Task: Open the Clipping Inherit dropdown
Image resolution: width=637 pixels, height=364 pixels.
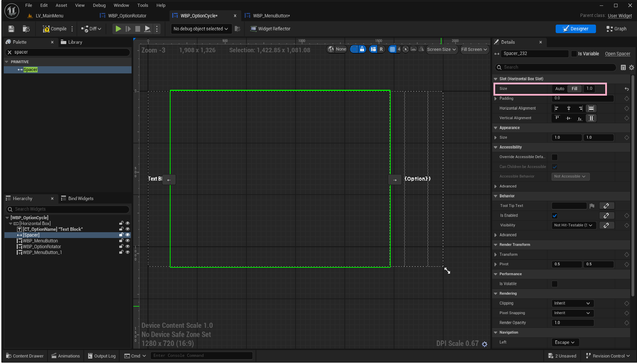Action: coord(573,304)
